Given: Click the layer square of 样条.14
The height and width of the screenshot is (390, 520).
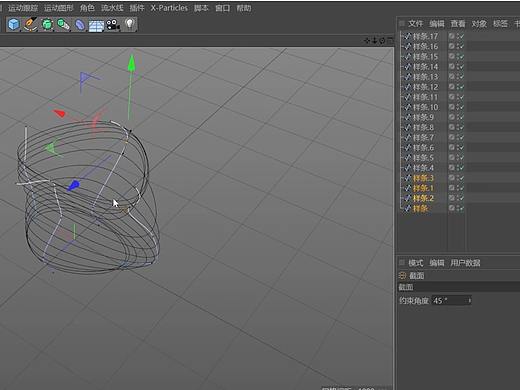Looking at the screenshot, I should (452, 67).
